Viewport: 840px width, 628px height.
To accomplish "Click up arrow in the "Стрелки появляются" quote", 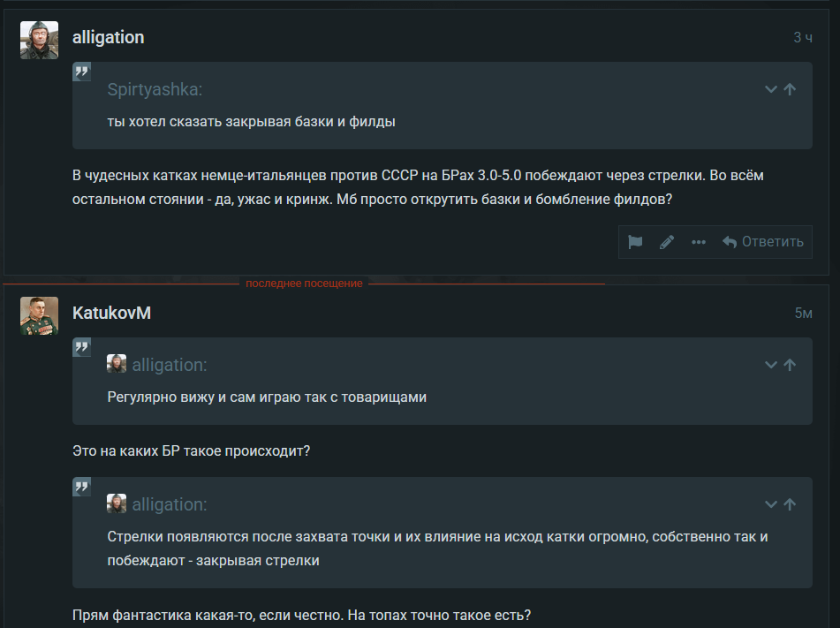I will [790, 504].
